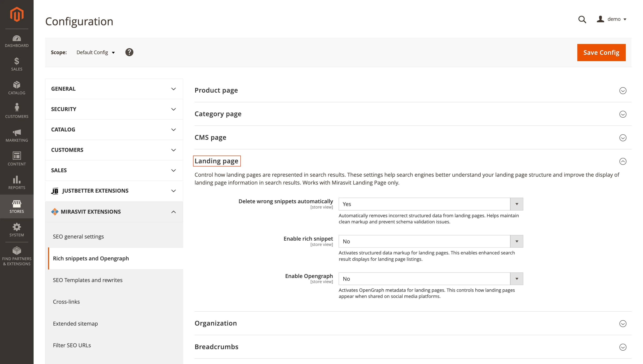Open the Default Config scope selector
The height and width of the screenshot is (364, 643).
(95, 52)
